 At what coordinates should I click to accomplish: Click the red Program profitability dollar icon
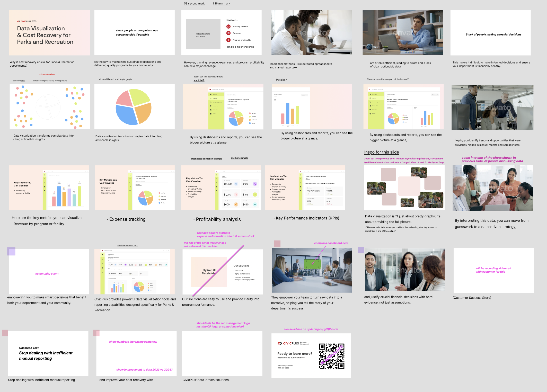click(x=228, y=40)
